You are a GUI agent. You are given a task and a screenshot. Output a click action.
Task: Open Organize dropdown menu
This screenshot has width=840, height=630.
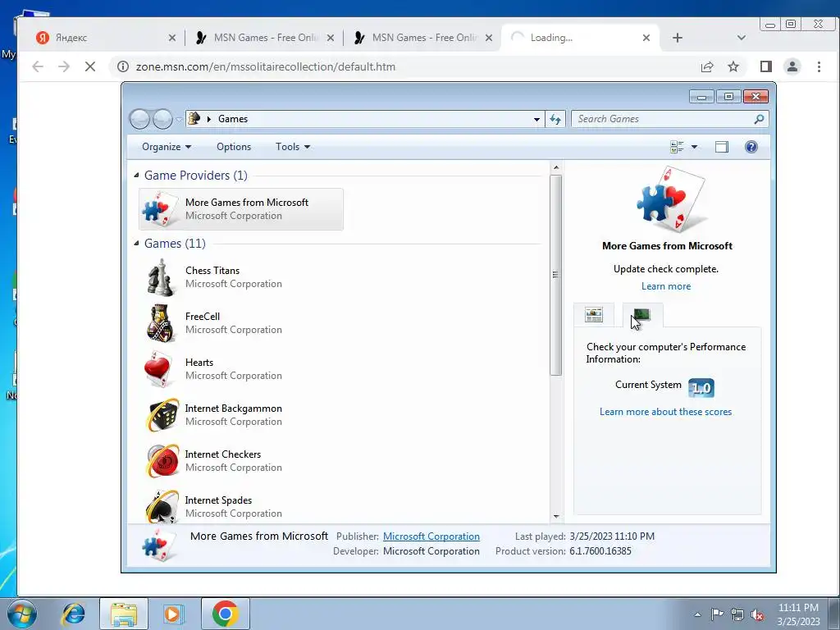(x=166, y=147)
